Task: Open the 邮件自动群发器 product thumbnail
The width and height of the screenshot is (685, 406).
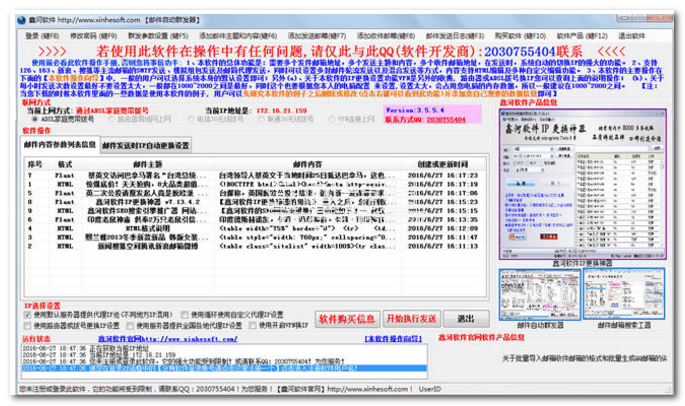Action: coord(540,294)
